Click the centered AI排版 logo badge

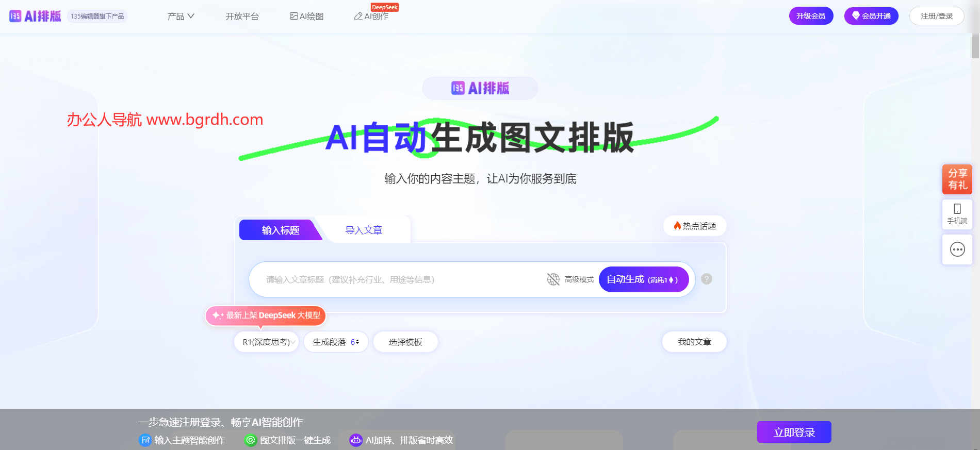[480, 88]
